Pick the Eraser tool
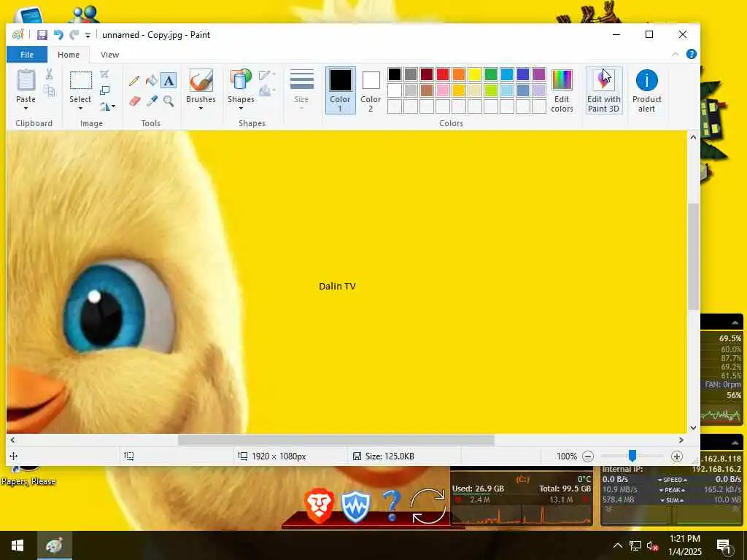This screenshot has height=560, width=747. [135, 101]
